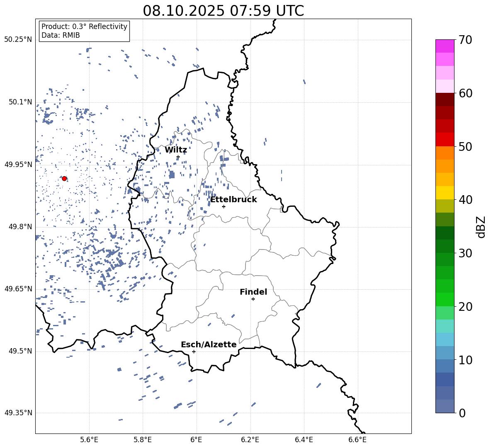The width and height of the screenshot is (491, 448).
Task: Select the Ettelbruck label
Action: 233,200
